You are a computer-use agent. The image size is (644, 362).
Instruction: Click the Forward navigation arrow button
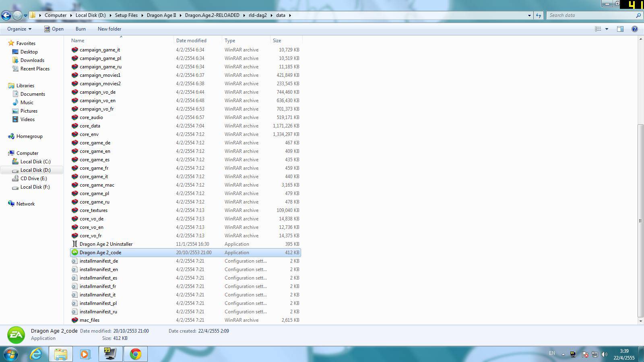coord(17,15)
